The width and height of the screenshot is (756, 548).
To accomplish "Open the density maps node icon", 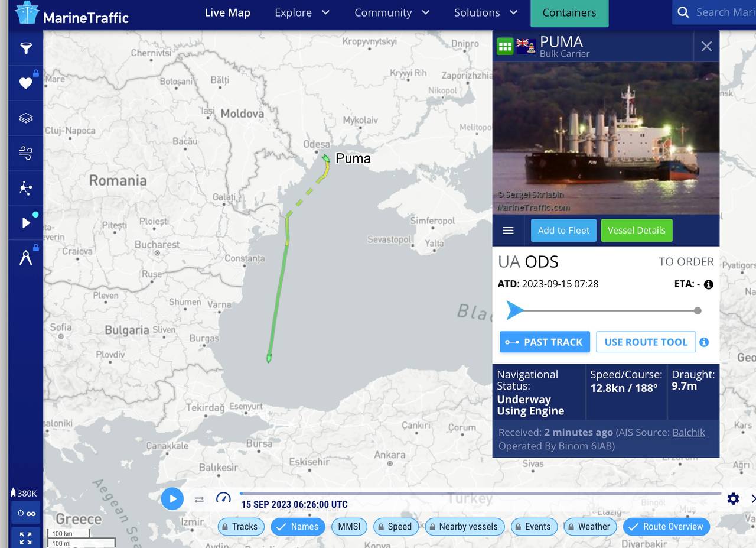I will click(x=25, y=188).
